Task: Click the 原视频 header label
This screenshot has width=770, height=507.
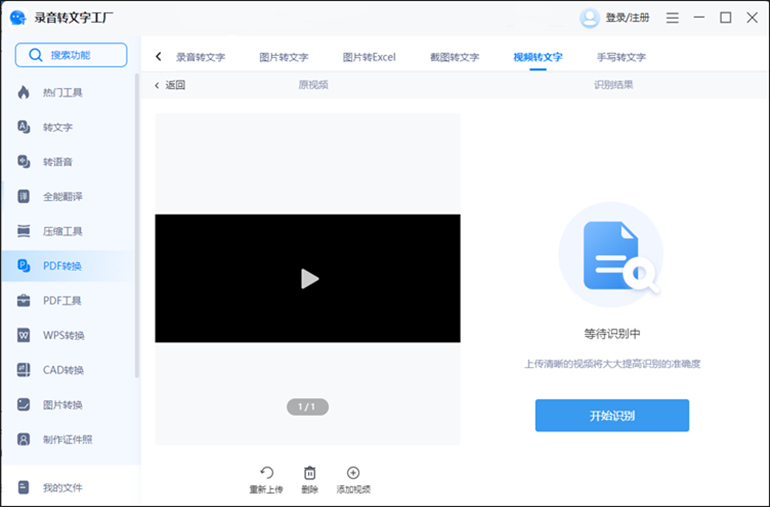Action: click(313, 84)
